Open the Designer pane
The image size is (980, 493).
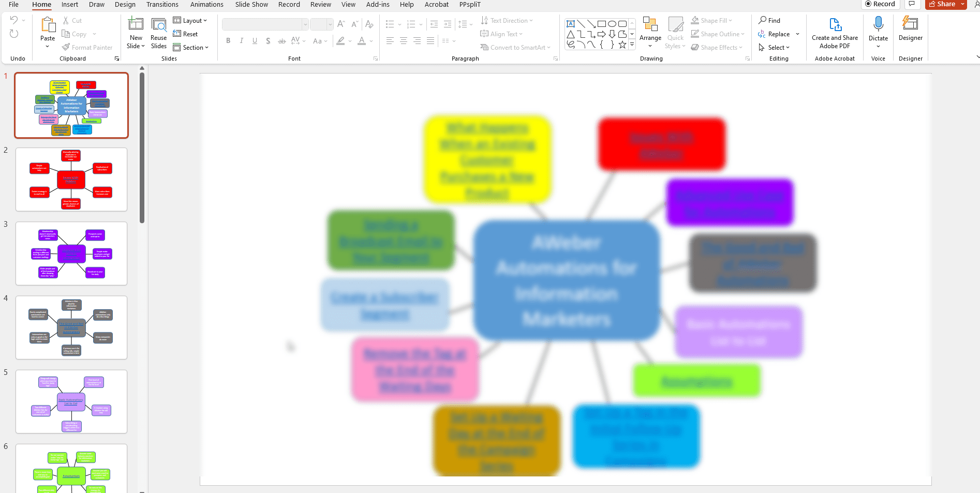910,29
